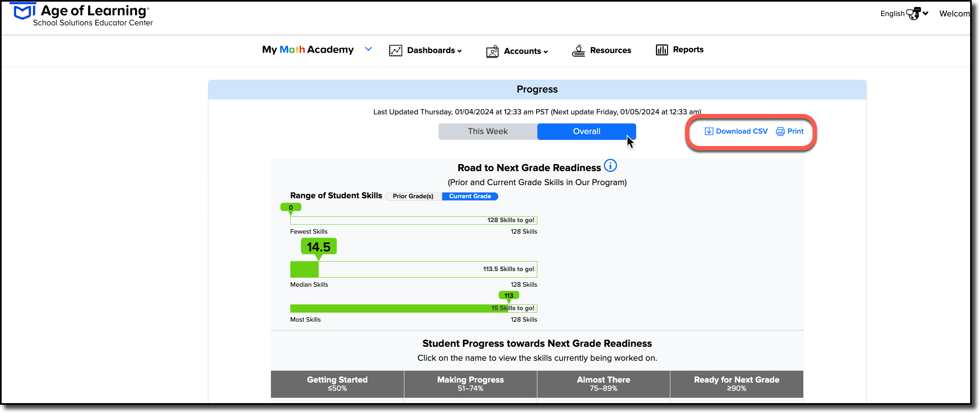The image size is (980, 413).
Task: Click the Download CSV icon
Action: (709, 131)
